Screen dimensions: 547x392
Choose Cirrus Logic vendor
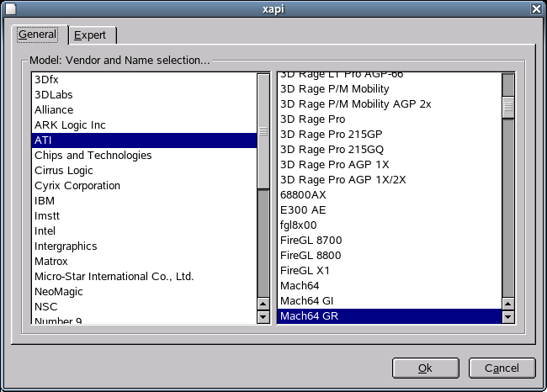point(144,171)
